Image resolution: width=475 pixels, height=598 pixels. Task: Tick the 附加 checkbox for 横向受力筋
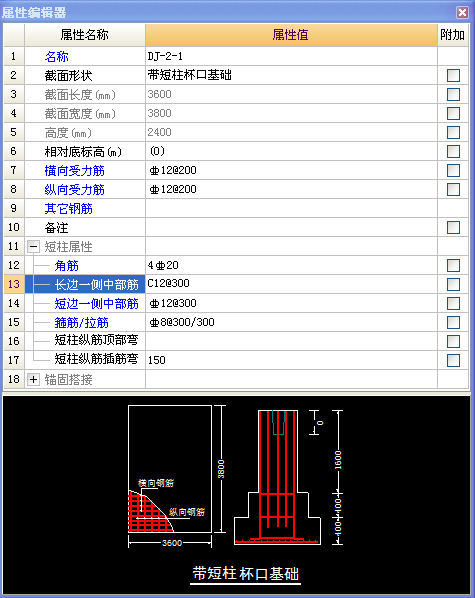[453, 170]
